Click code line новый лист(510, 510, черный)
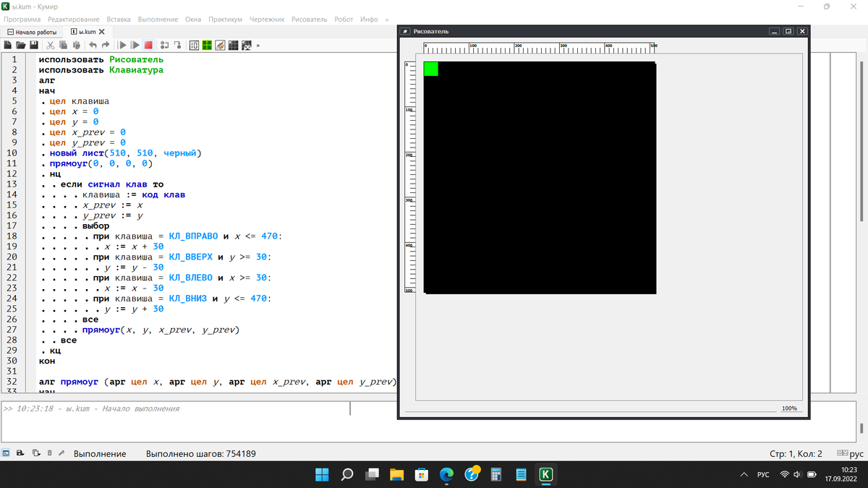This screenshot has width=868, height=488. 125,153
